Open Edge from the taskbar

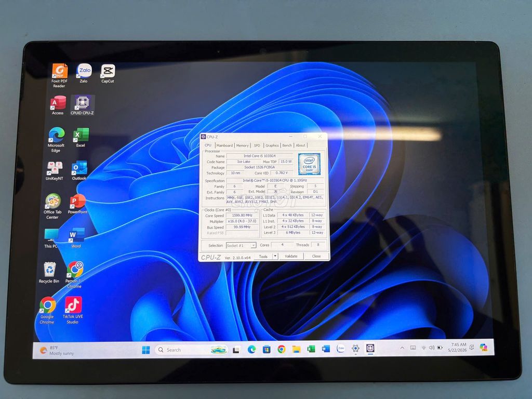click(251, 349)
